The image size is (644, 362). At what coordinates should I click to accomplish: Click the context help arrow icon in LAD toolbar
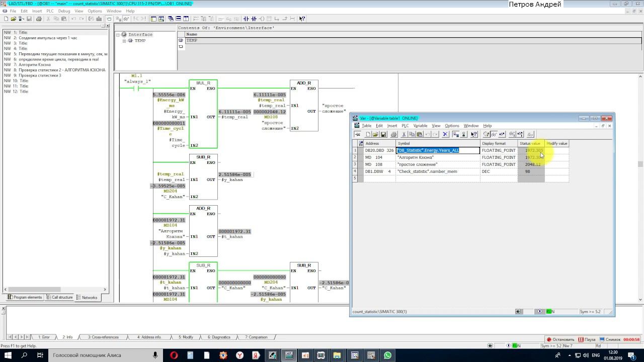[302, 19]
